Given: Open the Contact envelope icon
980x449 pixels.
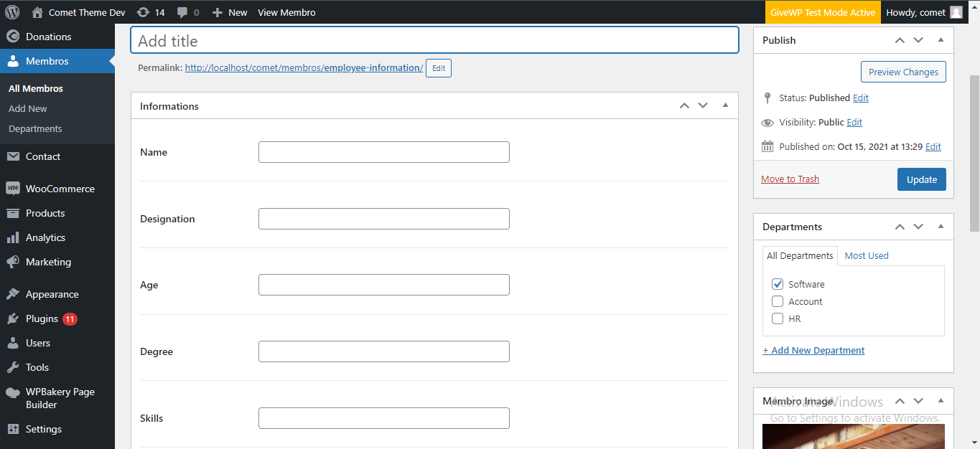Looking at the screenshot, I should pos(13,156).
